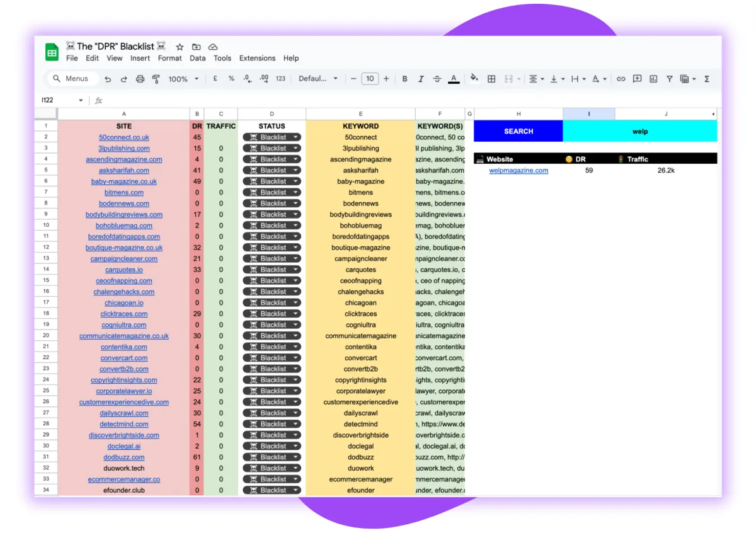Screen dimensions: 756x533
Task: Open the Functions sigma menu
Action: coord(707,79)
